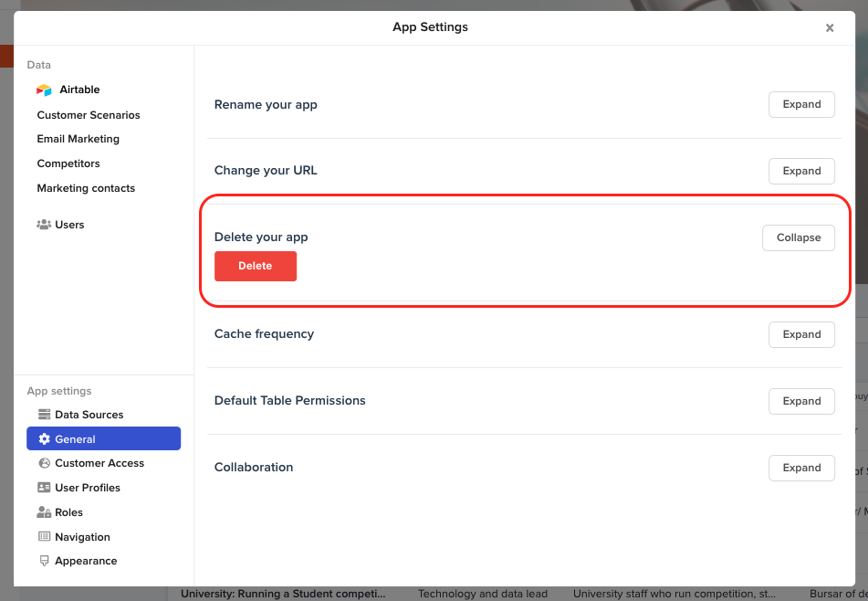Image resolution: width=868 pixels, height=601 pixels.
Task: Click the Users group icon
Action: pyautogui.click(x=44, y=225)
